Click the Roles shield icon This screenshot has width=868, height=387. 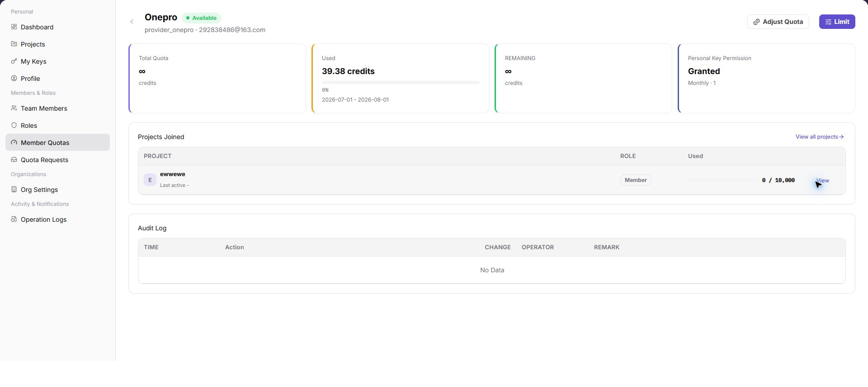click(14, 126)
